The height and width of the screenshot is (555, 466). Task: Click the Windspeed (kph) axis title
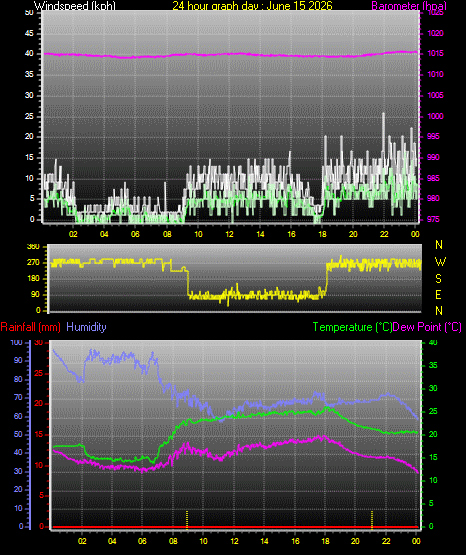coord(75,5)
